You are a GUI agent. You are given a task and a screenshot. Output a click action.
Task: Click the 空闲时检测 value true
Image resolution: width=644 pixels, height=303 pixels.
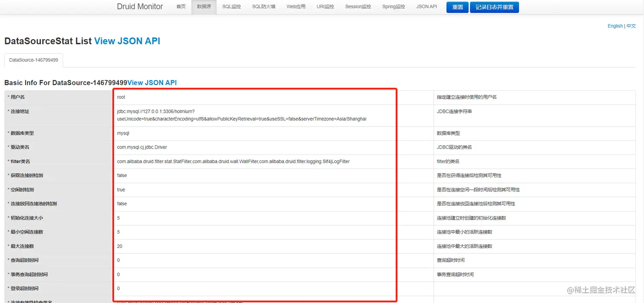click(121, 190)
